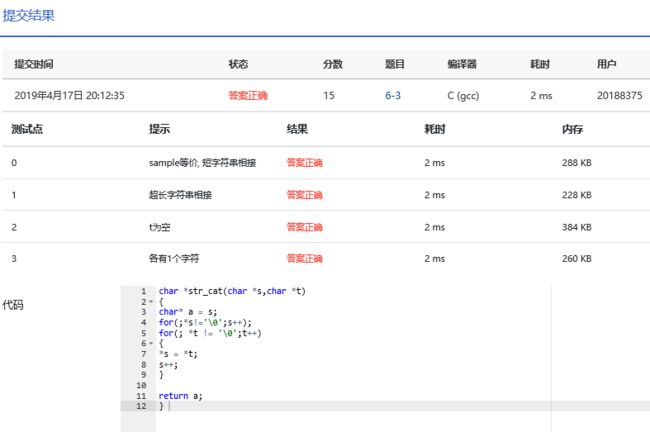Image resolution: width=650 pixels, height=432 pixels.
Task: Click code line 'return a;'
Action: pyautogui.click(x=180, y=396)
